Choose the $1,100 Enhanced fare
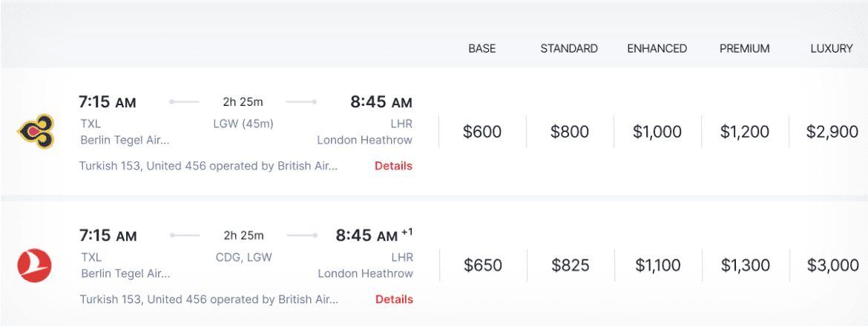This screenshot has height=326, width=868. [x=658, y=265]
